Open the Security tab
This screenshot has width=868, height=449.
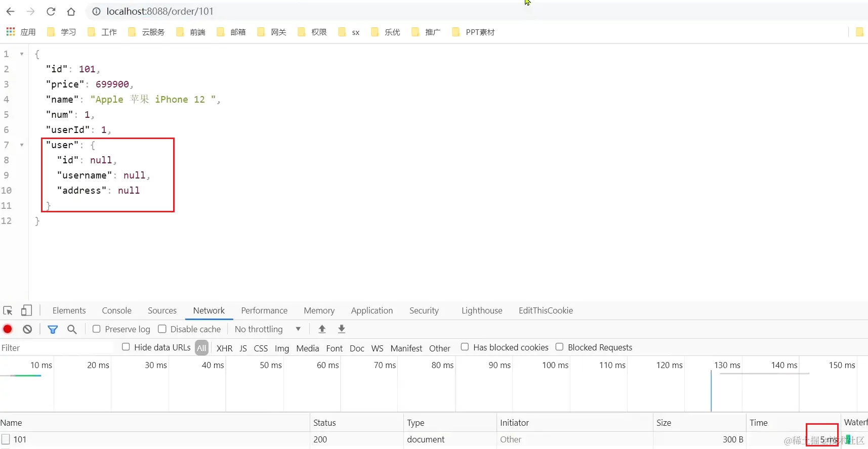point(424,310)
